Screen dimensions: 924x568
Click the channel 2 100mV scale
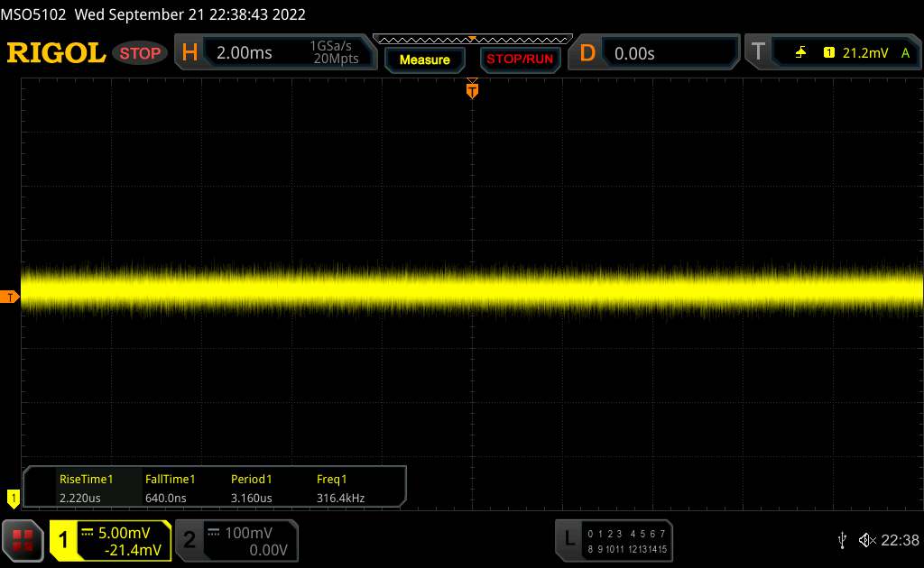(x=248, y=533)
